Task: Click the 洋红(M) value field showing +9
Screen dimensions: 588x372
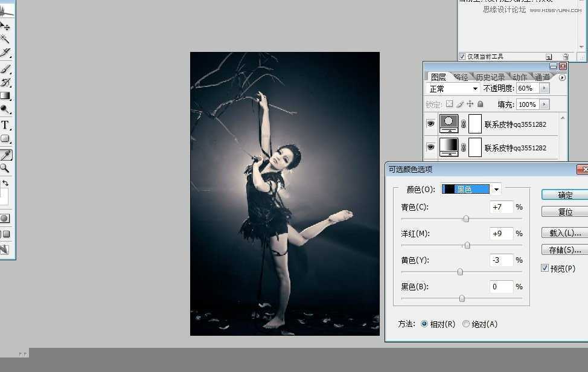Action: click(x=502, y=234)
